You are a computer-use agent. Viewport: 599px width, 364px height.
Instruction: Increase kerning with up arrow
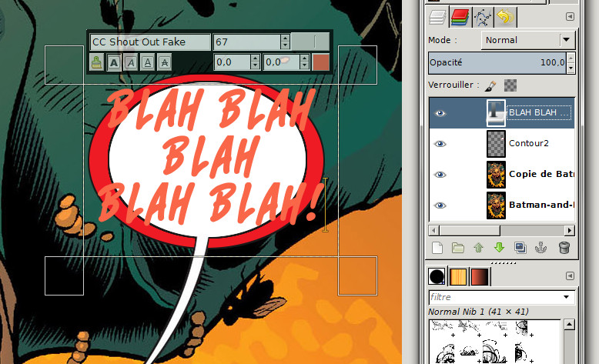tap(304, 58)
